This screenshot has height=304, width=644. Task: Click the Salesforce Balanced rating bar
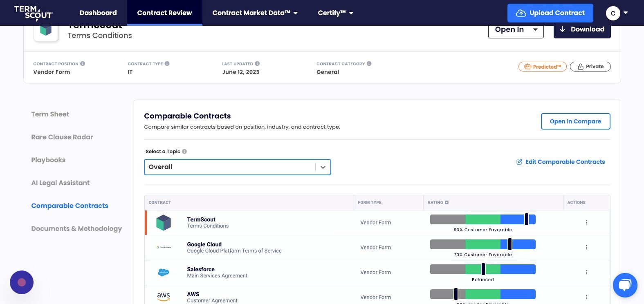483,269
